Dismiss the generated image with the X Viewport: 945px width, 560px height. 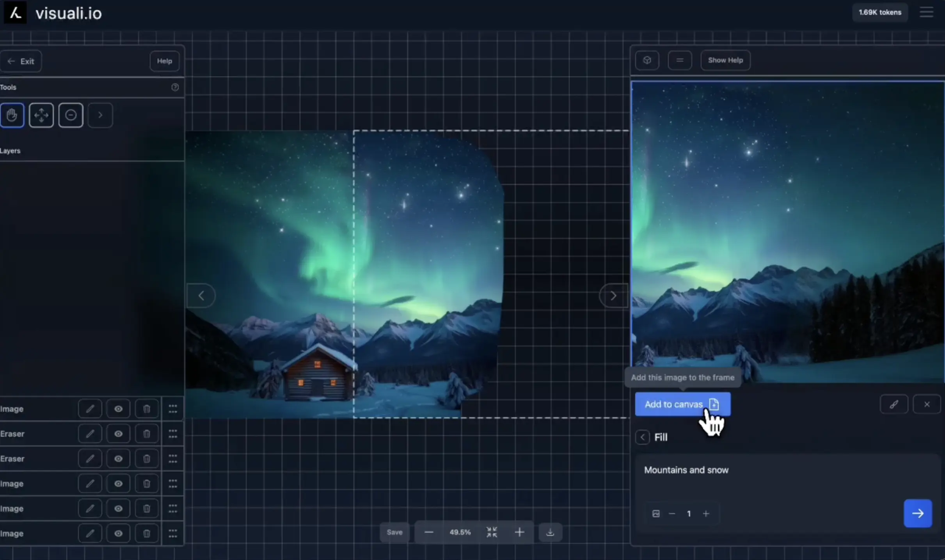pos(927,404)
